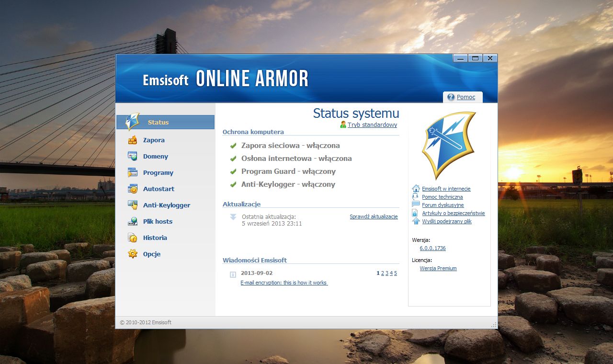613x364 pixels.
Task: Click the green check beside Osłona internetowa
Action: point(233,159)
